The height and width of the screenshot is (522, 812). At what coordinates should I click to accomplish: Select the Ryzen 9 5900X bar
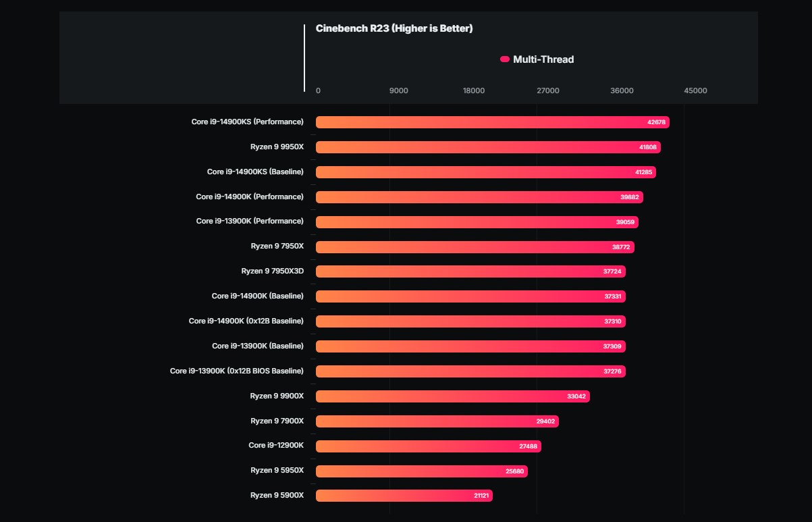pyautogui.click(x=404, y=496)
